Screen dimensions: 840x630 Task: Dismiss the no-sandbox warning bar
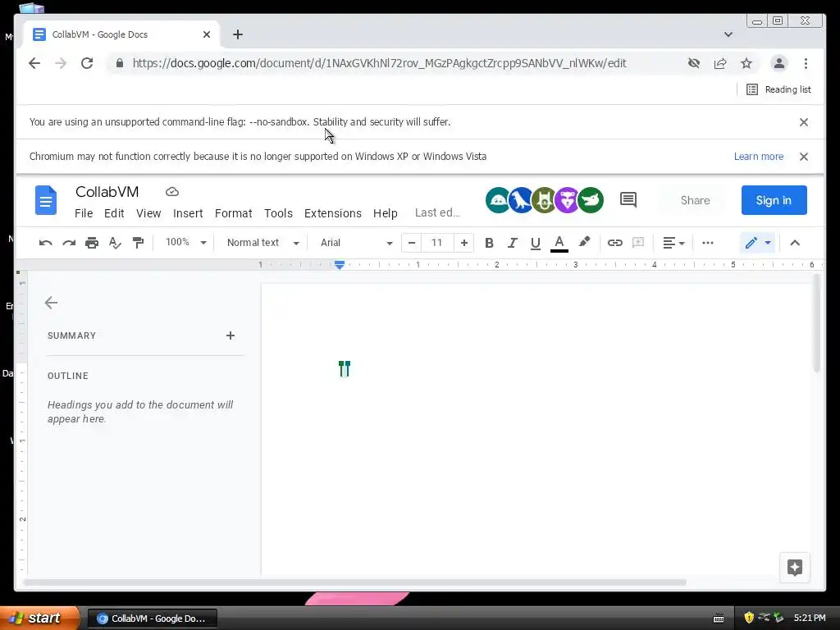click(804, 122)
